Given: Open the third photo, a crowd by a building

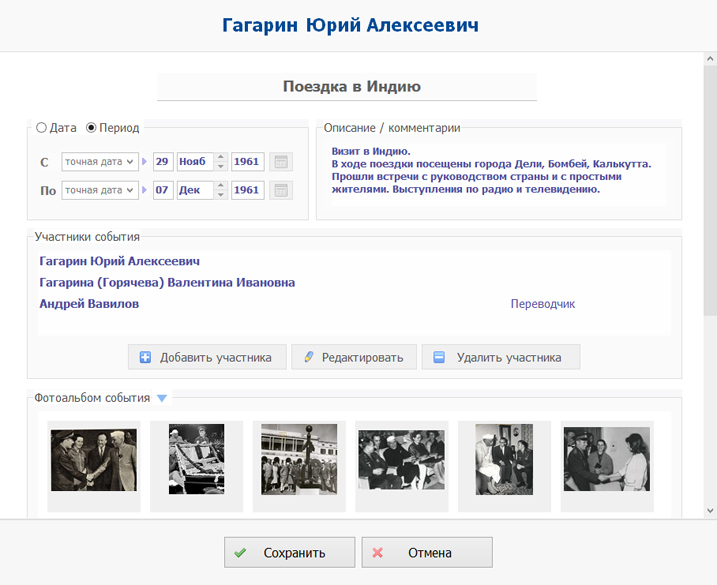Looking at the screenshot, I should [299, 459].
